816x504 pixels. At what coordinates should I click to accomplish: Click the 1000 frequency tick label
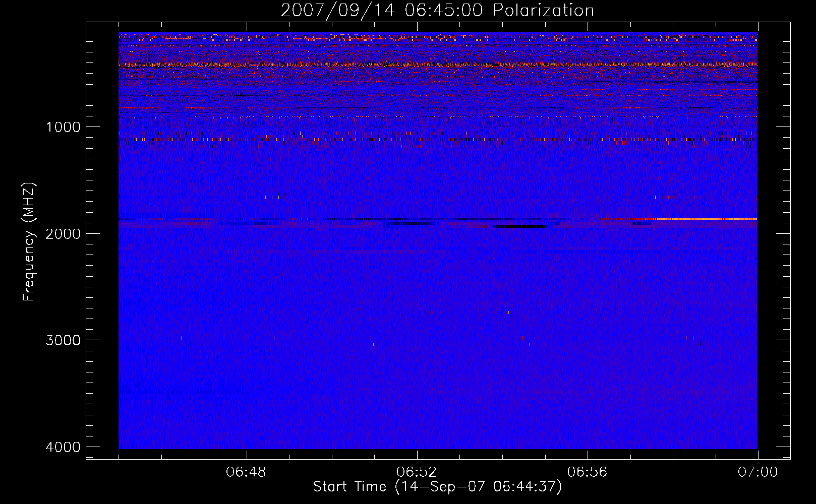pos(63,127)
